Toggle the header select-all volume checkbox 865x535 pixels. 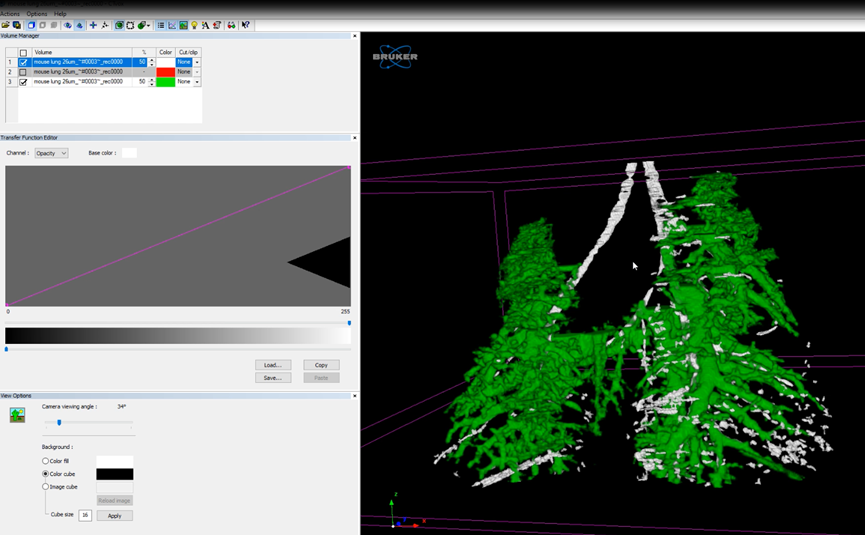(x=23, y=53)
